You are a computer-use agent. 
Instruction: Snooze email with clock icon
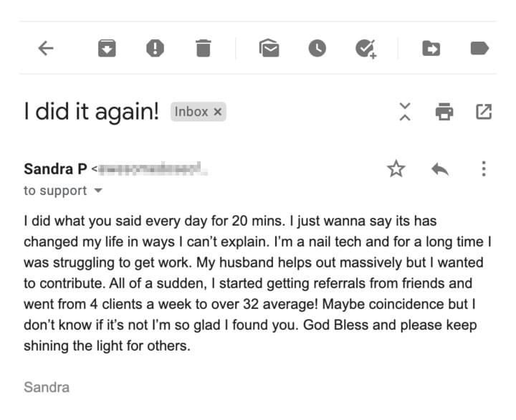coord(317,49)
